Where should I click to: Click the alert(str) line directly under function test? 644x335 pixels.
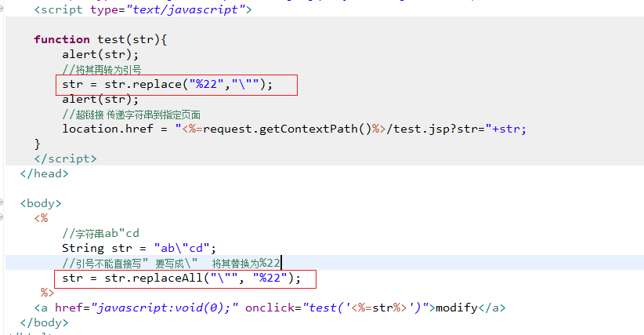pos(100,54)
